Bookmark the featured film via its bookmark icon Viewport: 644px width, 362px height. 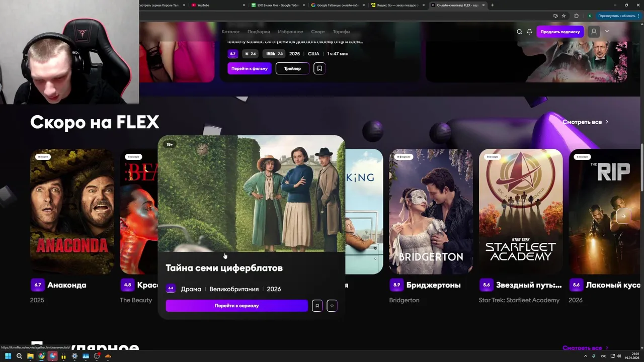(319, 68)
